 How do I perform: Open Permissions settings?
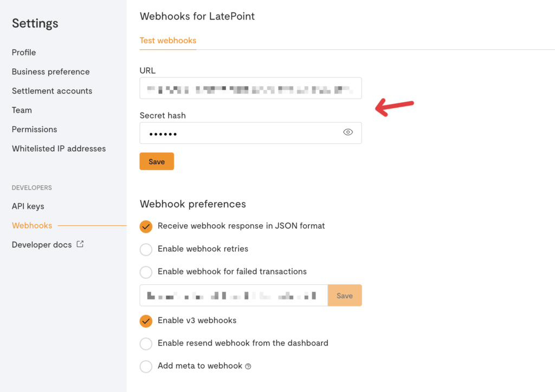[x=34, y=129]
